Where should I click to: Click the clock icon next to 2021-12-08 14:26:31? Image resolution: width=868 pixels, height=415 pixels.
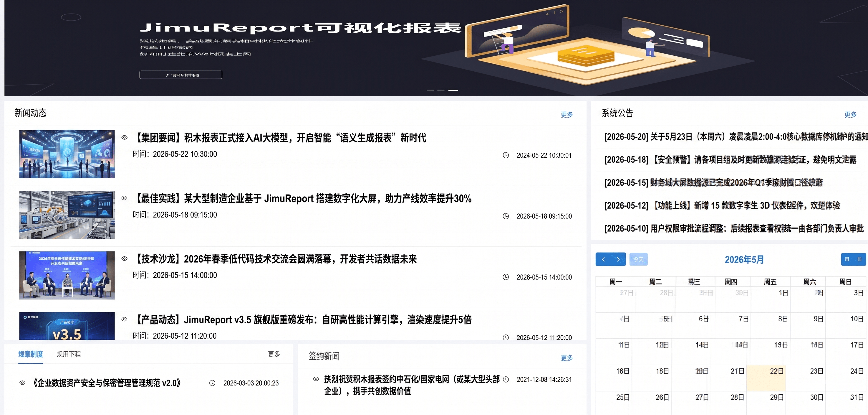[x=506, y=379]
